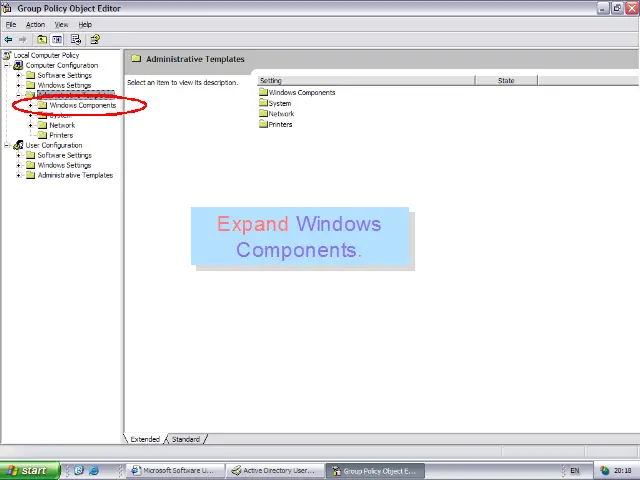Launch Internet Explorer from the quick launch bar
This screenshot has width=640, height=480.
pyautogui.click(x=94, y=471)
